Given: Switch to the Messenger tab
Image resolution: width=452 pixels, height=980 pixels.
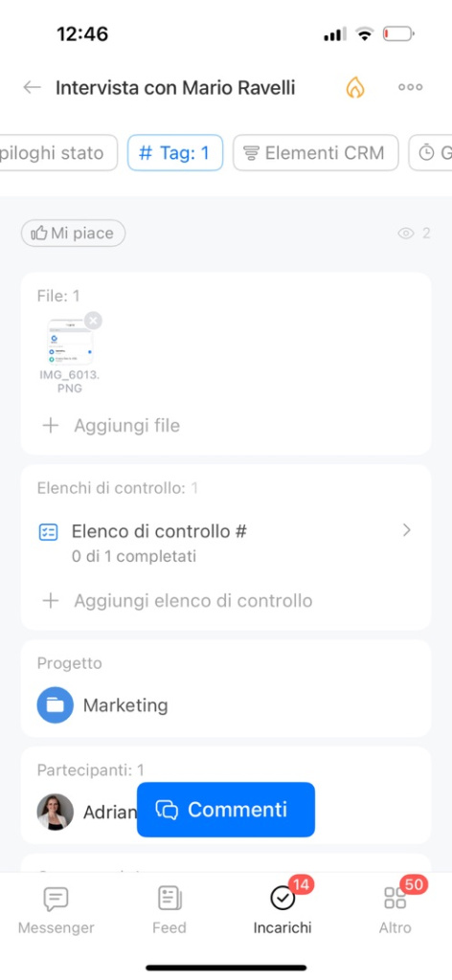Looking at the screenshot, I should point(56,911).
